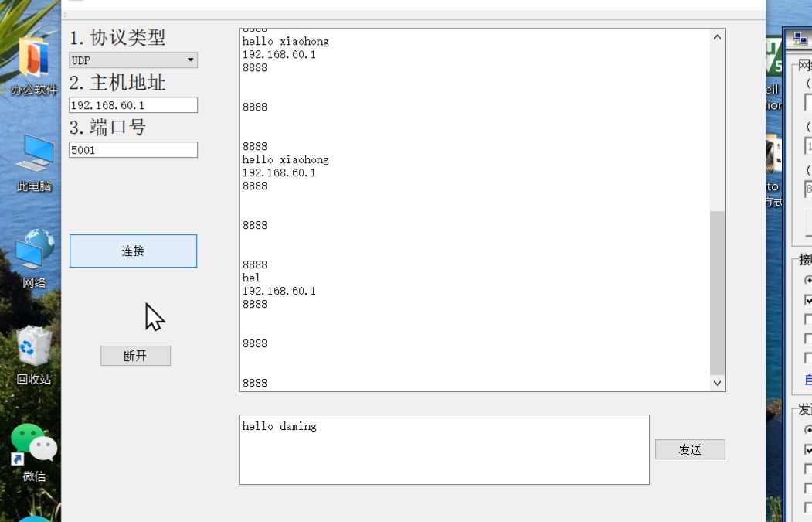The width and height of the screenshot is (812, 522).
Task: Select the 网络 desktop icon
Action: tap(34, 258)
